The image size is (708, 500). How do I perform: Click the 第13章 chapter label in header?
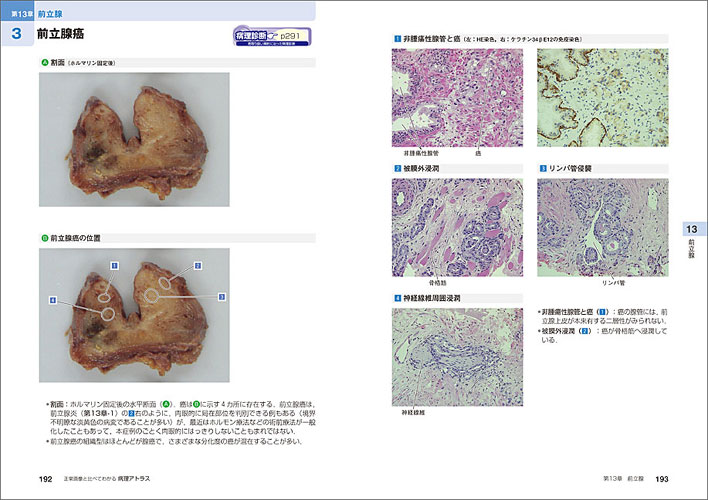17,10
